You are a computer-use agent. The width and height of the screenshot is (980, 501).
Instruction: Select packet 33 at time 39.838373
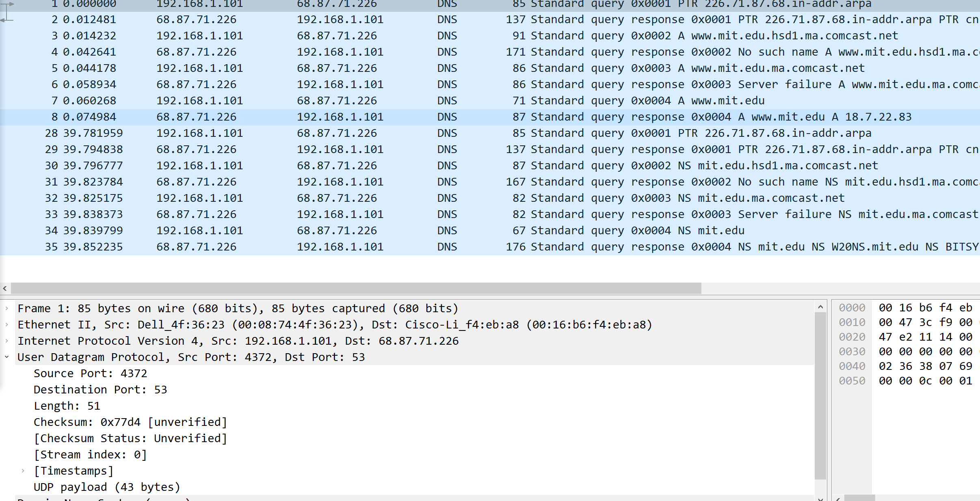tap(490, 214)
